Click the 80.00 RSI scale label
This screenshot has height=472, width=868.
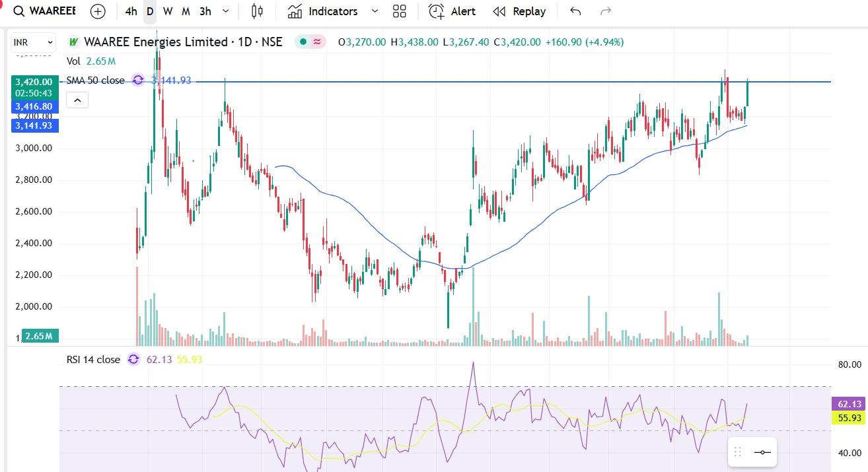pos(850,364)
